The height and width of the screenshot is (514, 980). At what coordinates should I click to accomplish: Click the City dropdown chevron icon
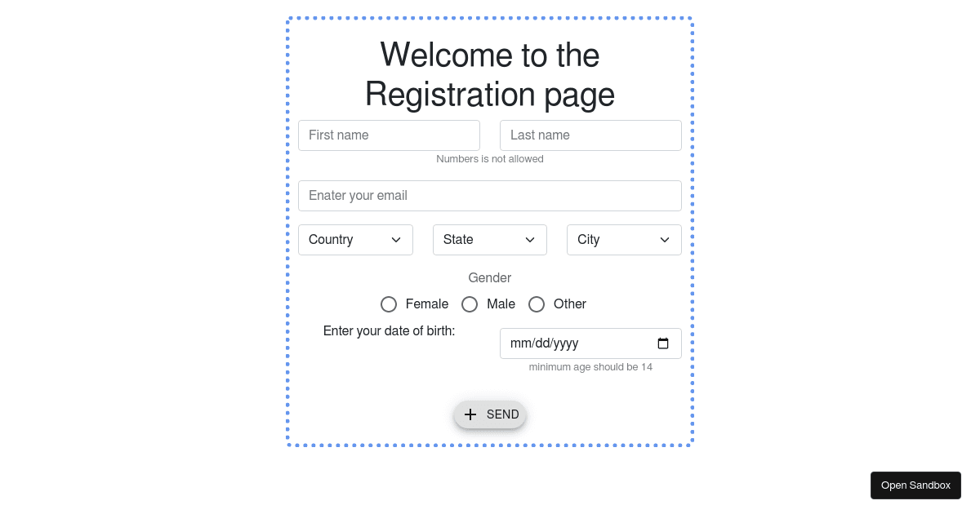(664, 240)
